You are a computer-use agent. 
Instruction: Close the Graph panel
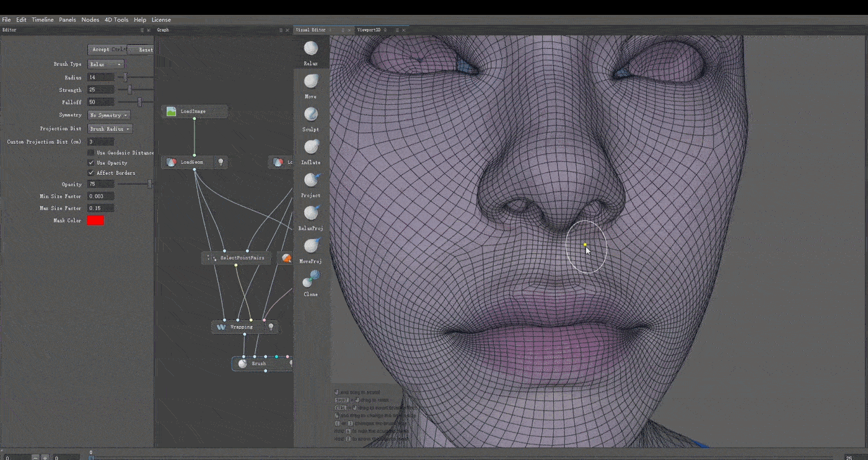point(288,30)
